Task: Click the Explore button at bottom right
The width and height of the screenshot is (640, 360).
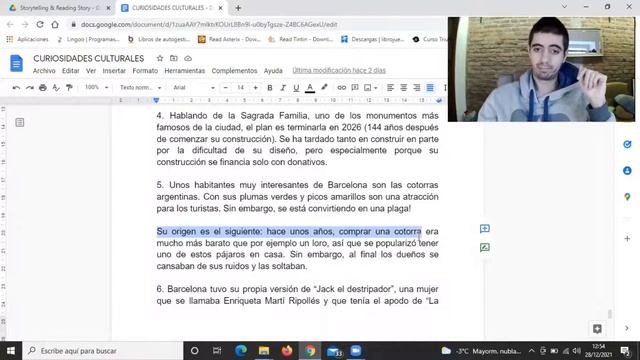Action: [x=597, y=329]
